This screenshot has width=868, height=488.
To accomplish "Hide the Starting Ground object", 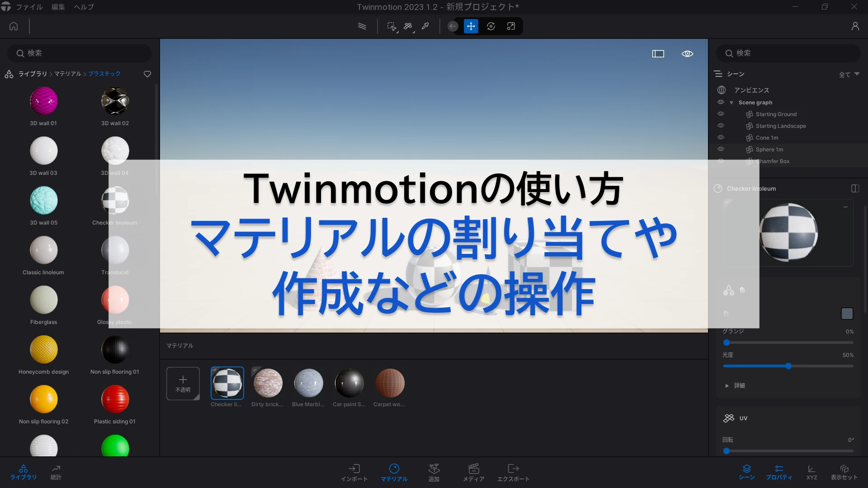I will coord(721,114).
